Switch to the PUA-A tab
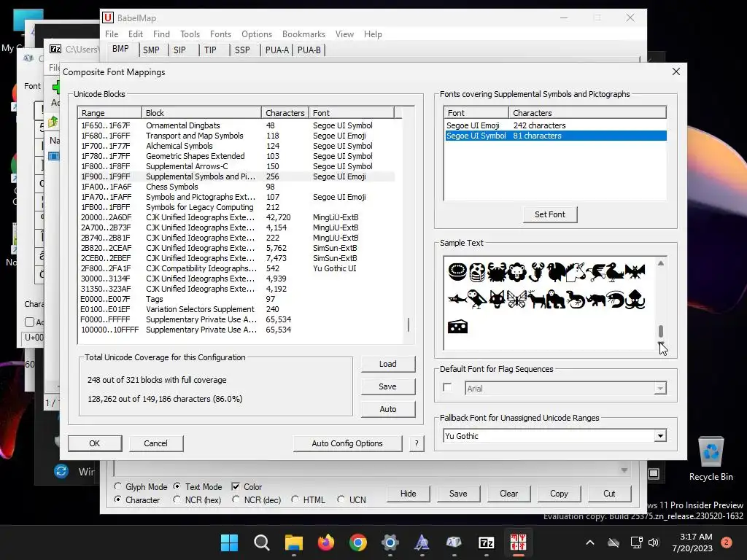This screenshot has height=560, width=747. coord(277,50)
